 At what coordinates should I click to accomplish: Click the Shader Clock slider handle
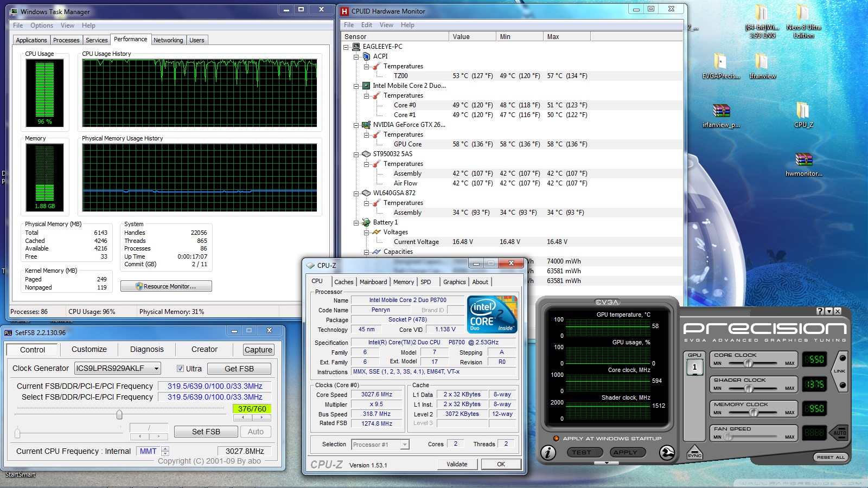(749, 388)
